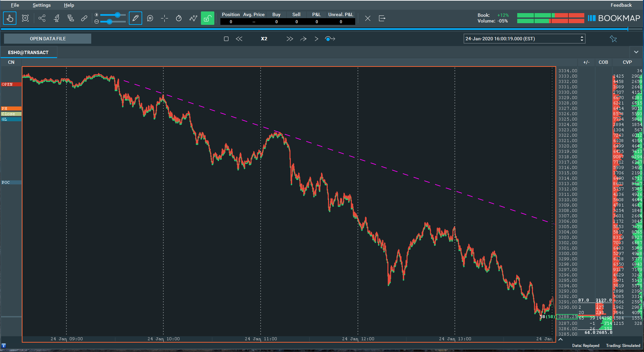
Task: Switch to the ESH0@TRANSACT tab
Action: [29, 52]
